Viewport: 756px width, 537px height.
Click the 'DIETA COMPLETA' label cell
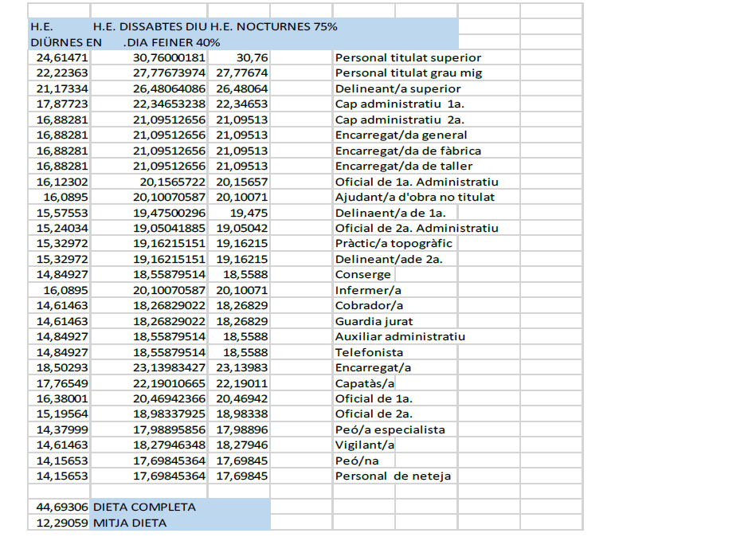144,507
